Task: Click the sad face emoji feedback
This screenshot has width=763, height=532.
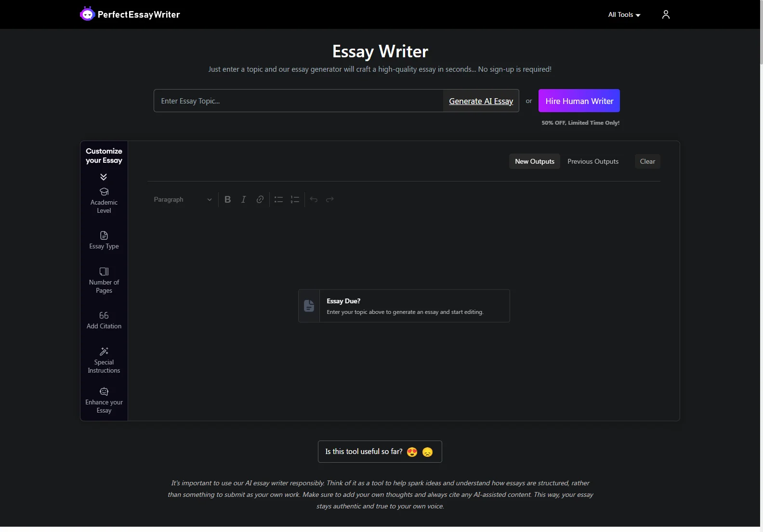Action: click(428, 452)
